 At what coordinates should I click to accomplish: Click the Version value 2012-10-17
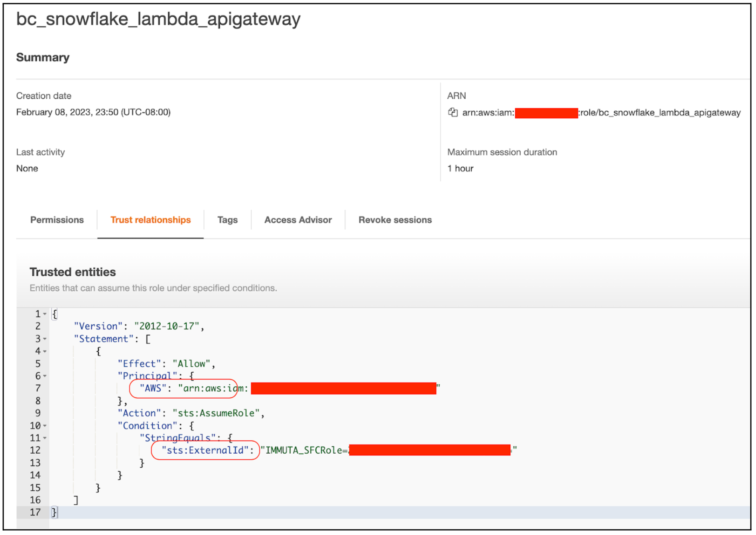point(167,326)
